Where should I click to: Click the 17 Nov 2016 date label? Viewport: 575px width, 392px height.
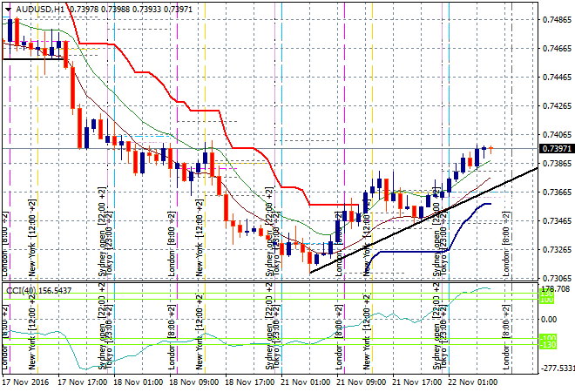[28, 382]
